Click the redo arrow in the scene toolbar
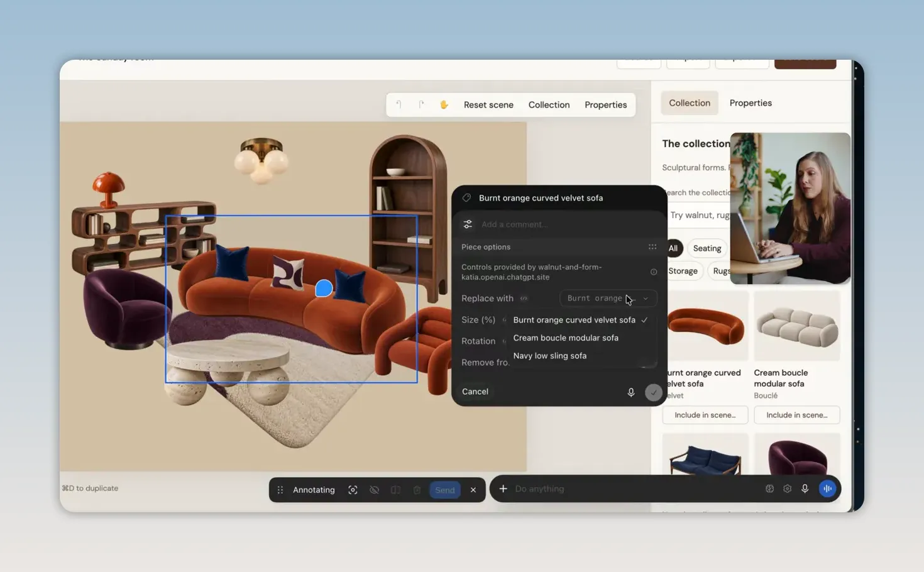 click(421, 104)
